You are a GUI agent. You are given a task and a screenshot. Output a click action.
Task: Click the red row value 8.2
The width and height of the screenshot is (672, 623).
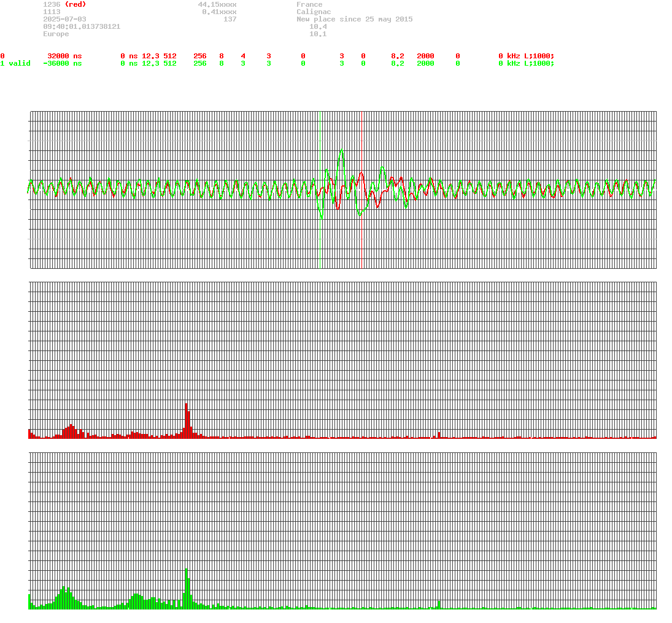pyautogui.click(x=398, y=56)
